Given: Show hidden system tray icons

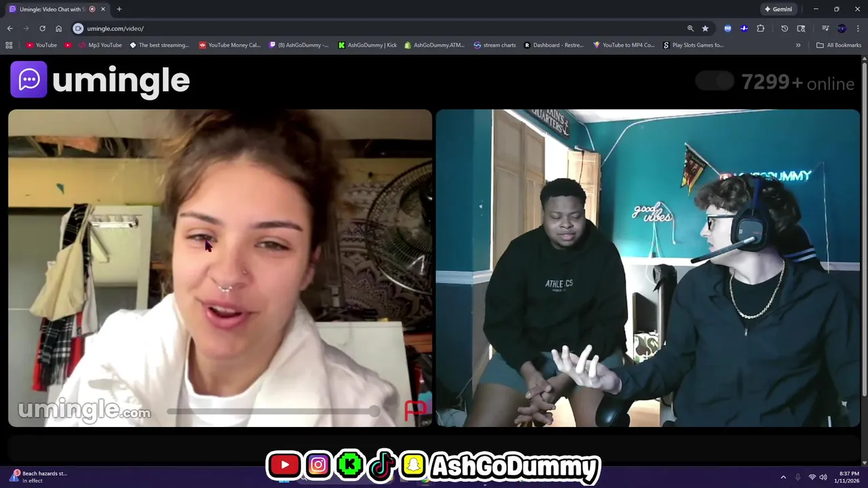Looking at the screenshot, I should pyautogui.click(x=783, y=477).
